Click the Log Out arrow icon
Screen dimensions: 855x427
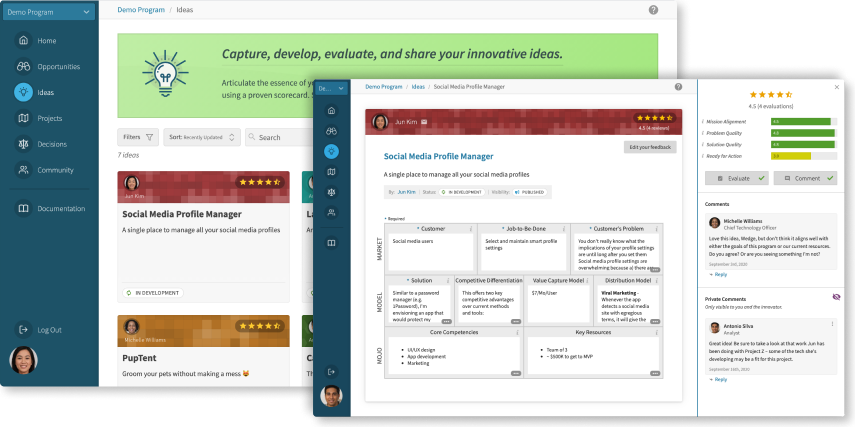click(x=23, y=330)
